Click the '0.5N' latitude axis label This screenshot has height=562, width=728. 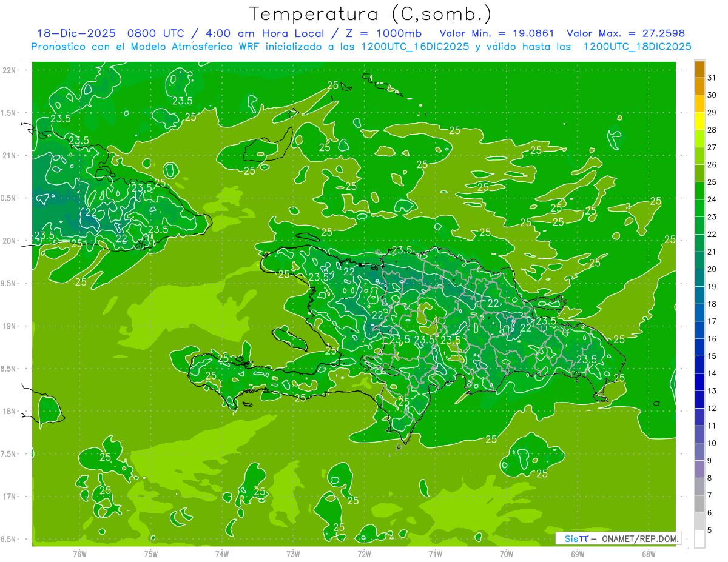coord(8,198)
